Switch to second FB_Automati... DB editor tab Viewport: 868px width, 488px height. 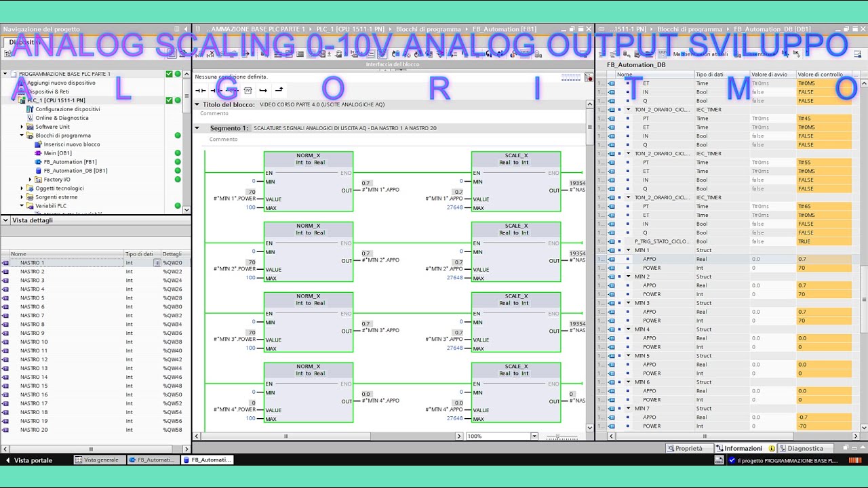click(207, 460)
